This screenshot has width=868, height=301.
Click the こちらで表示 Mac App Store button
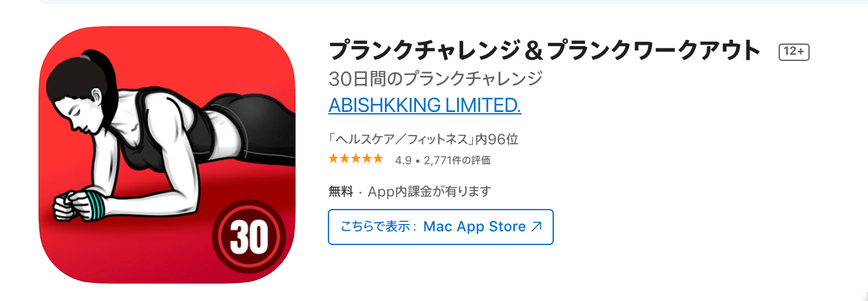441,227
